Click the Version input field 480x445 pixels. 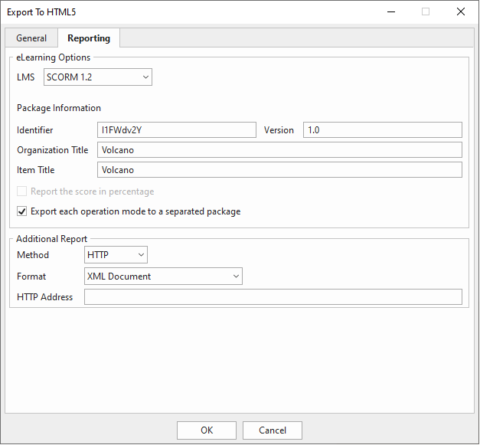383,130
